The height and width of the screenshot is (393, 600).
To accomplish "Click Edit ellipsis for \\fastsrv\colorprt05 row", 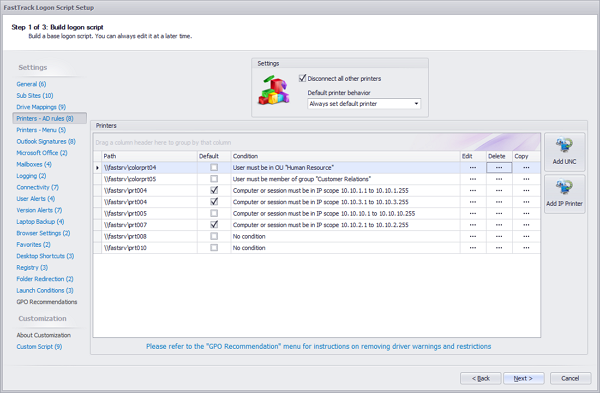I will tap(473, 179).
